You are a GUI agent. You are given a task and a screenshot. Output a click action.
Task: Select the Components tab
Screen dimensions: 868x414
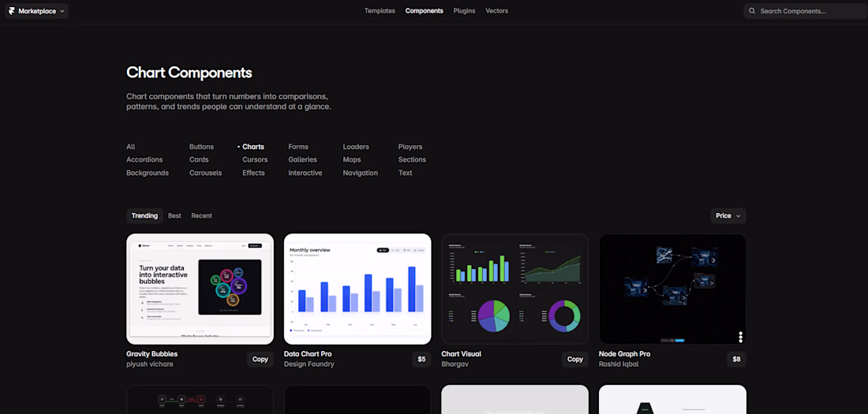(424, 10)
